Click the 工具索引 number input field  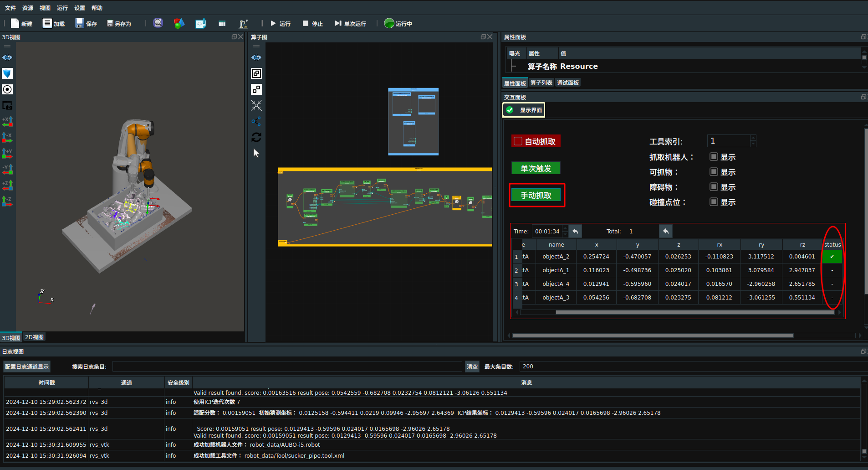[x=728, y=141]
